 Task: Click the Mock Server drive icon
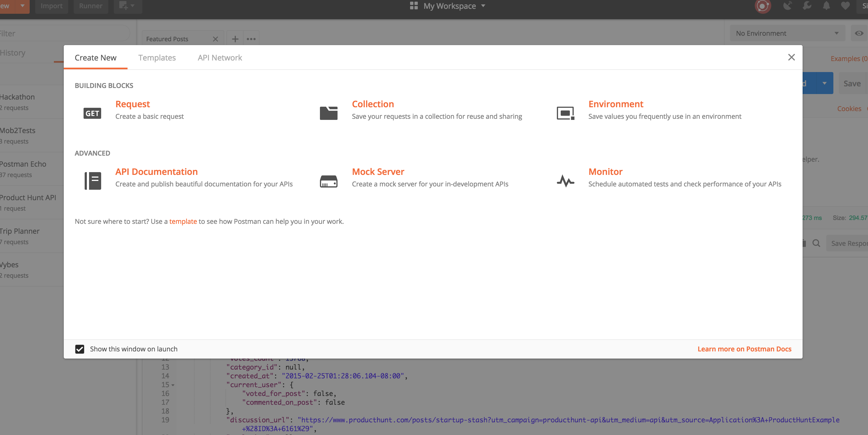click(x=328, y=181)
